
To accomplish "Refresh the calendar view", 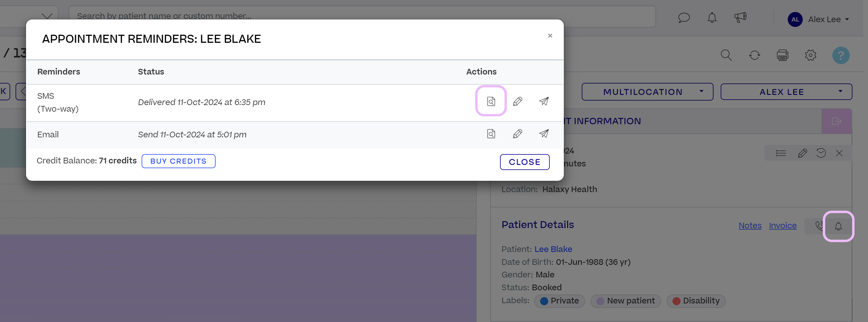I will 755,55.
